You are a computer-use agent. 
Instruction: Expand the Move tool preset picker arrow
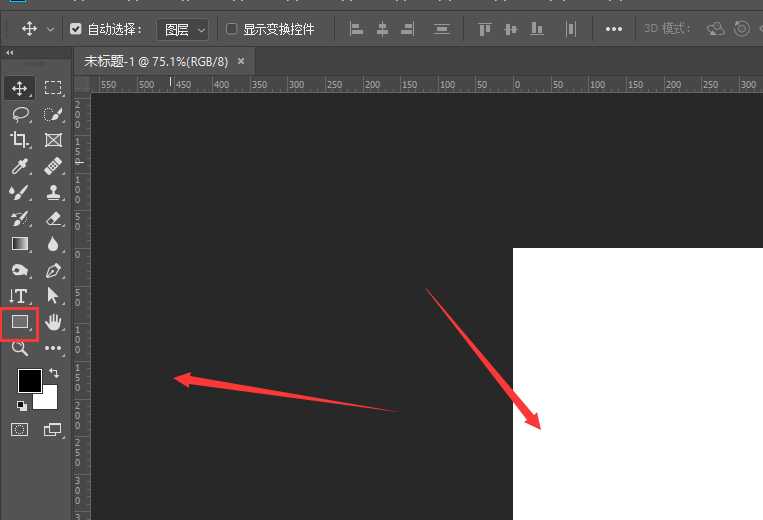click(50, 29)
